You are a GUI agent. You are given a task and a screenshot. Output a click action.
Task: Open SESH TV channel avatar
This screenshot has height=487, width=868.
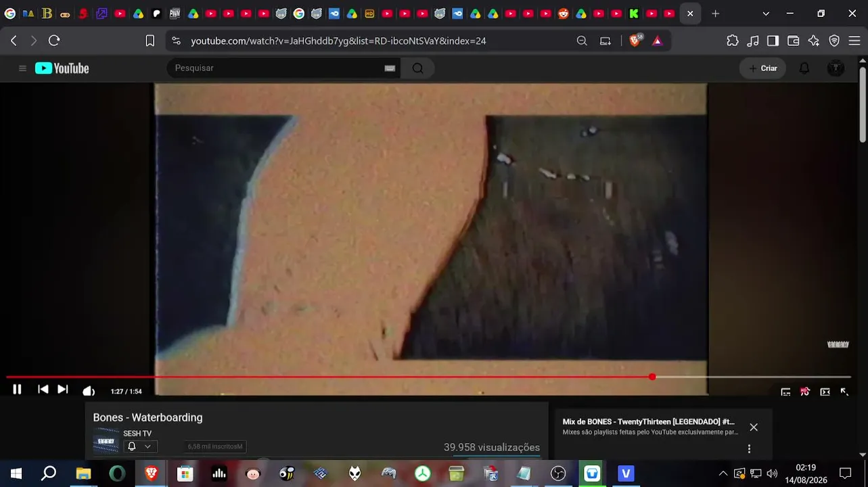(x=106, y=441)
